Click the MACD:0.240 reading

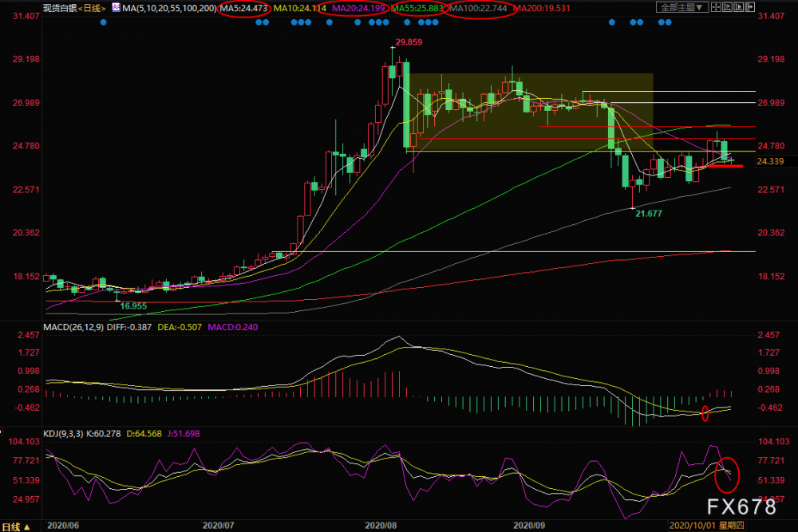coord(232,327)
